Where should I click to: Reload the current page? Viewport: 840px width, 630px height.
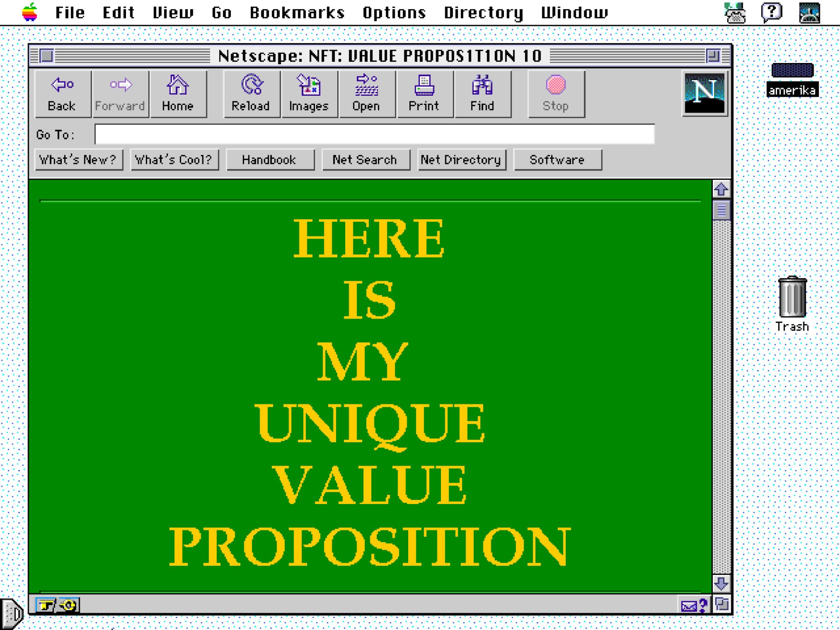coord(251,94)
